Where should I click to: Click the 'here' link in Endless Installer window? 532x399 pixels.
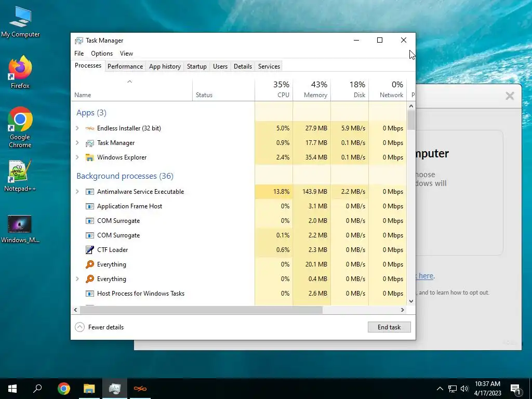click(x=426, y=276)
